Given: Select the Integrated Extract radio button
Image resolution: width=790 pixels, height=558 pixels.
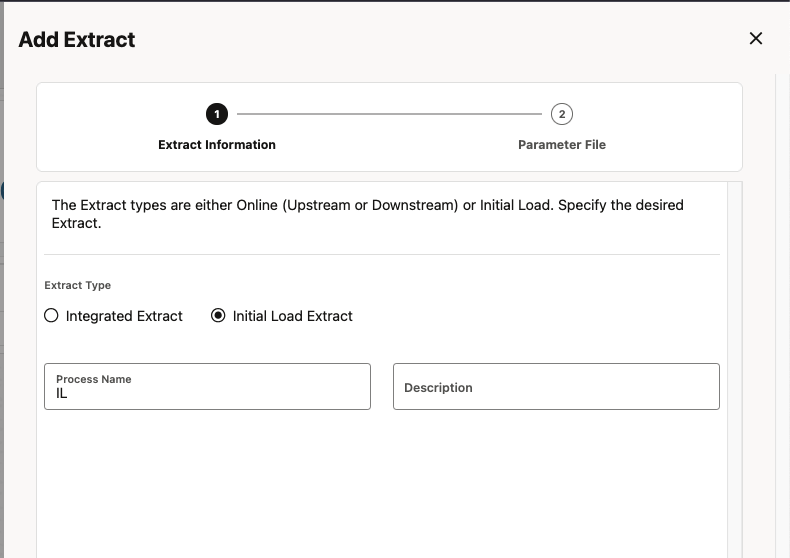Looking at the screenshot, I should pos(52,316).
